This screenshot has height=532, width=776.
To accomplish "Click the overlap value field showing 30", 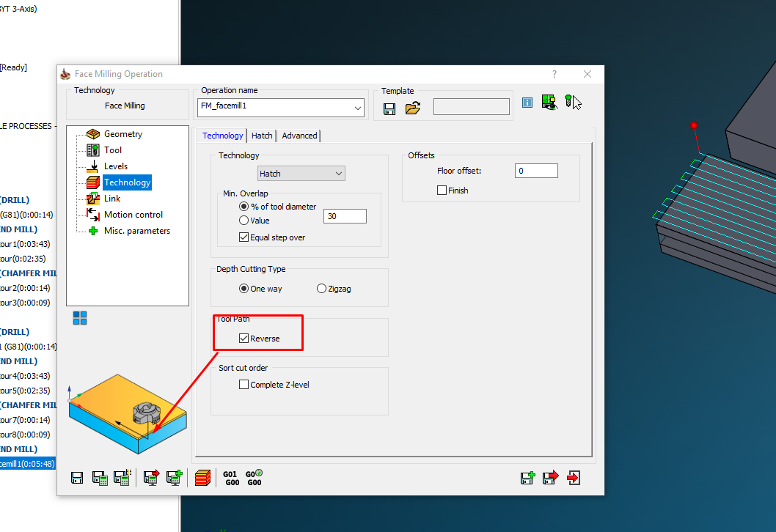I will [x=345, y=216].
